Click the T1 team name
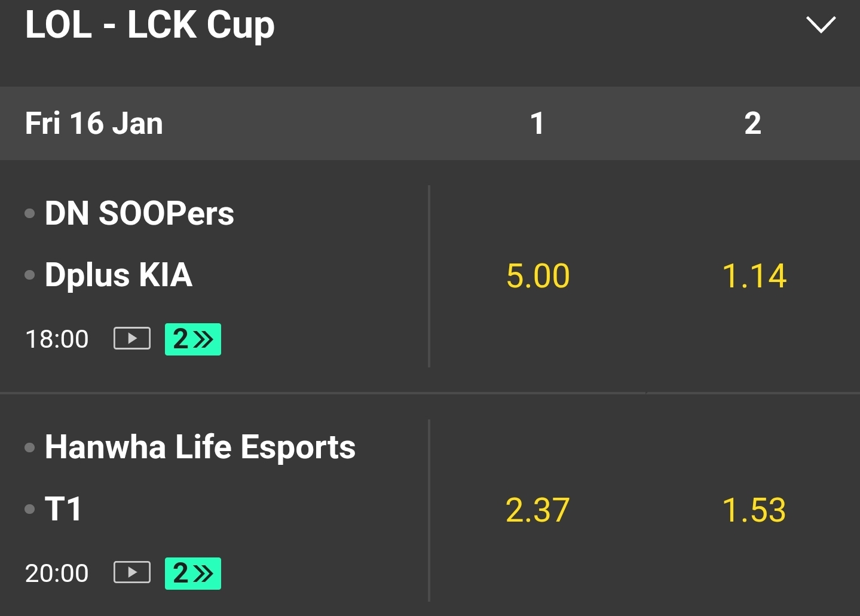 click(x=63, y=509)
